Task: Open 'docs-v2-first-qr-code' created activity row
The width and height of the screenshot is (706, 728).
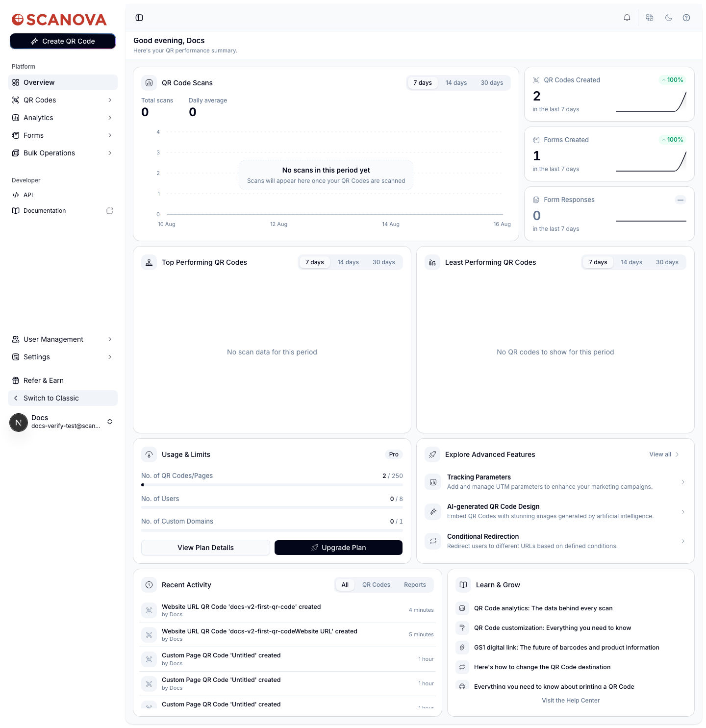Action: (x=287, y=610)
